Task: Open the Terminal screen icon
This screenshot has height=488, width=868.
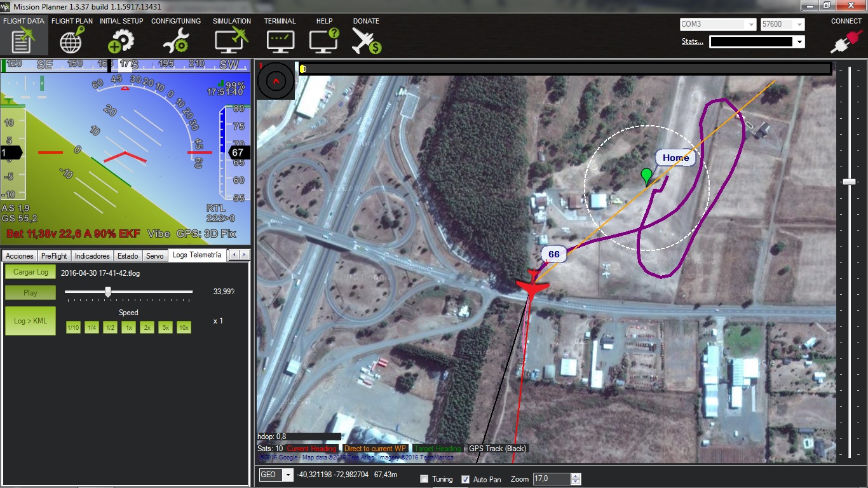Action: (280, 41)
